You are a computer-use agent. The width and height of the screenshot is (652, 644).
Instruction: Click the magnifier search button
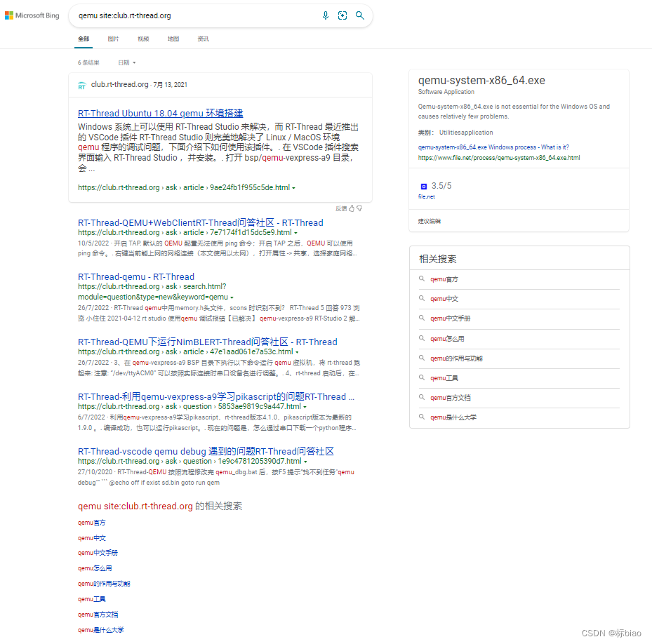coord(359,15)
